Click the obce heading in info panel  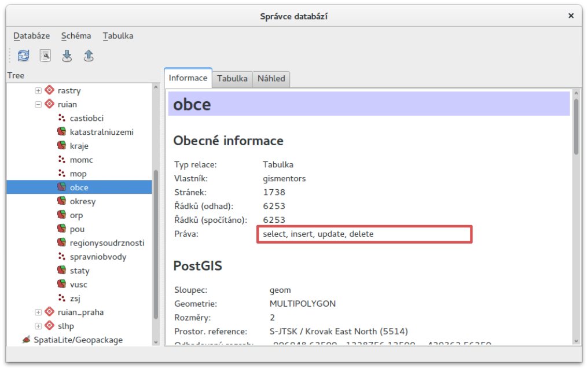coord(192,104)
